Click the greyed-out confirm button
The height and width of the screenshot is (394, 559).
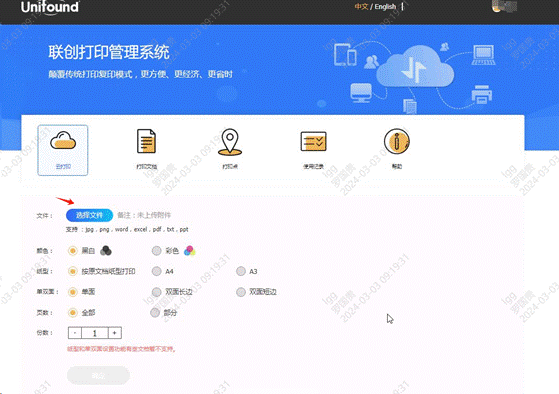98,375
